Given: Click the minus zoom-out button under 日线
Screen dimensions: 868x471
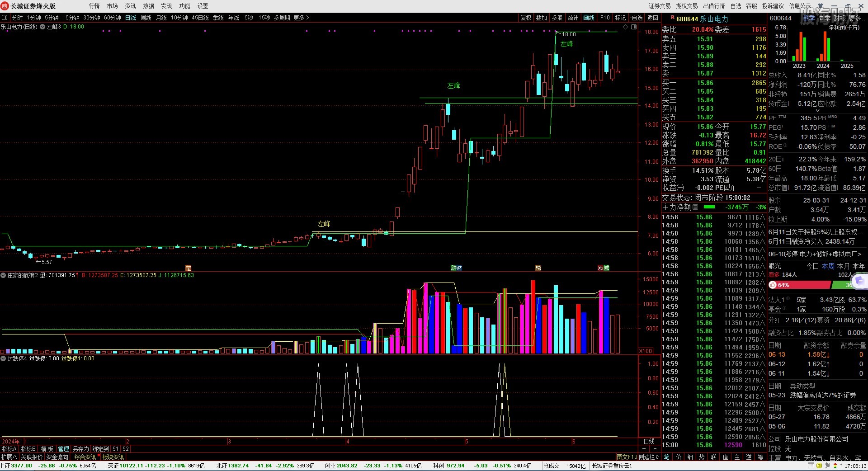Looking at the screenshot, I should 655,449.
